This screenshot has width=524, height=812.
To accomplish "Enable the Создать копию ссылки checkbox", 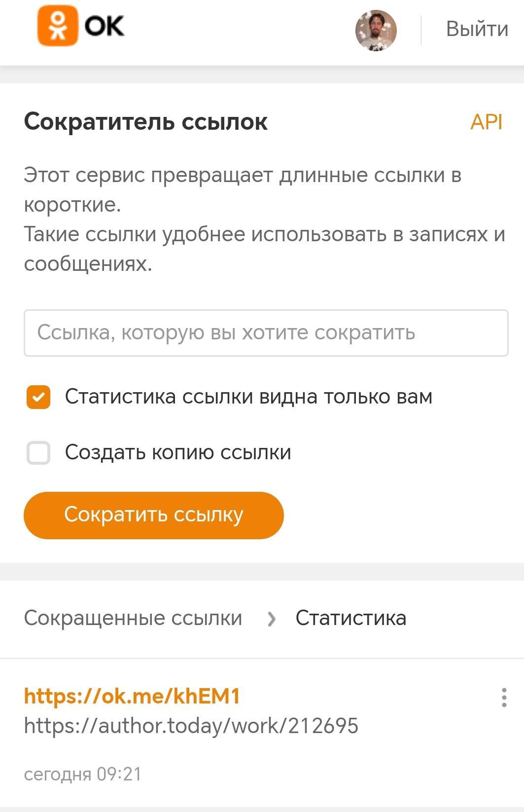I will 38,453.
